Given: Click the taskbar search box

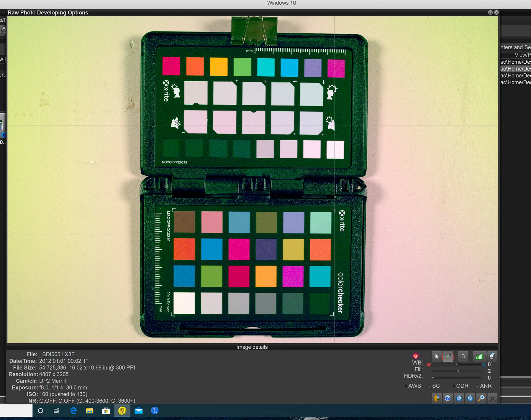Looking at the screenshot, I should tap(16, 411).
